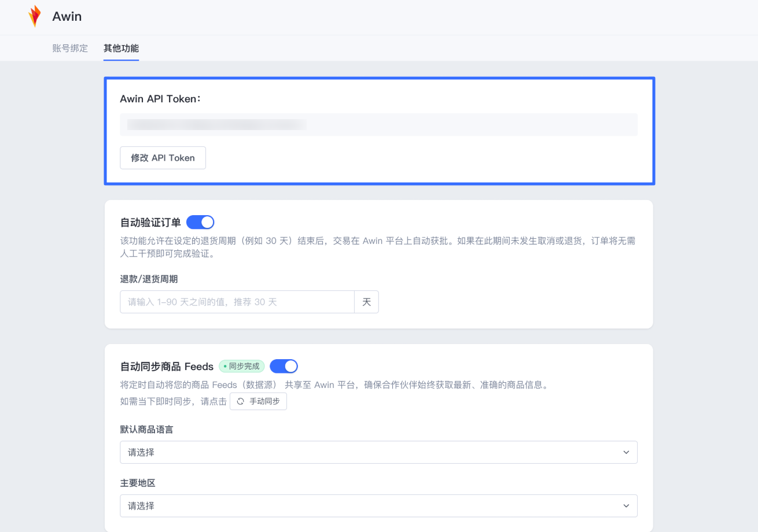The width and height of the screenshot is (758, 532).
Task: Click the 默认商品语言 label
Action: (146, 430)
